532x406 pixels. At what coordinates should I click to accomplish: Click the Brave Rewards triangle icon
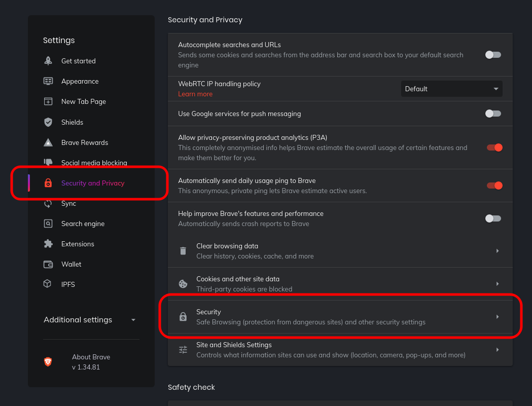[48, 142]
